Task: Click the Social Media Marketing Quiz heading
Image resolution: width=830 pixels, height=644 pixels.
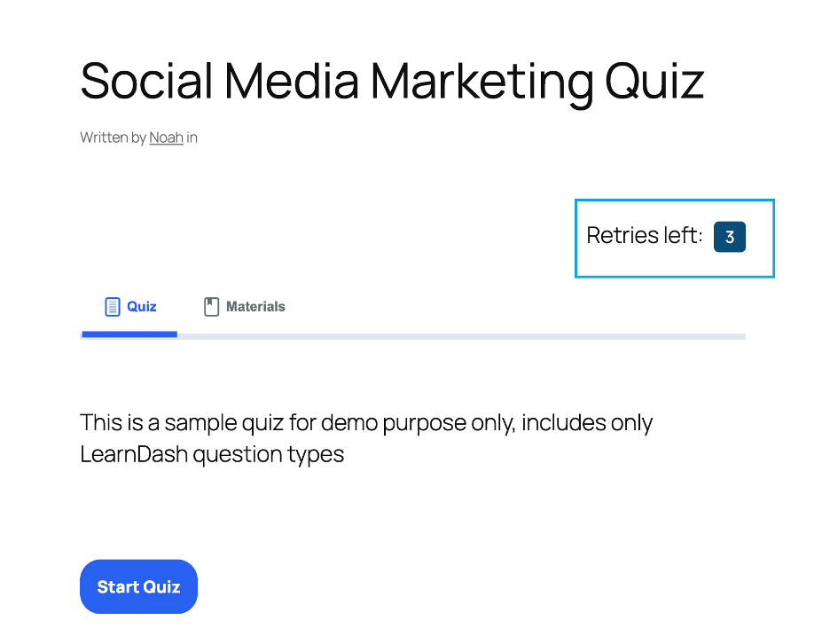Action: [392, 81]
